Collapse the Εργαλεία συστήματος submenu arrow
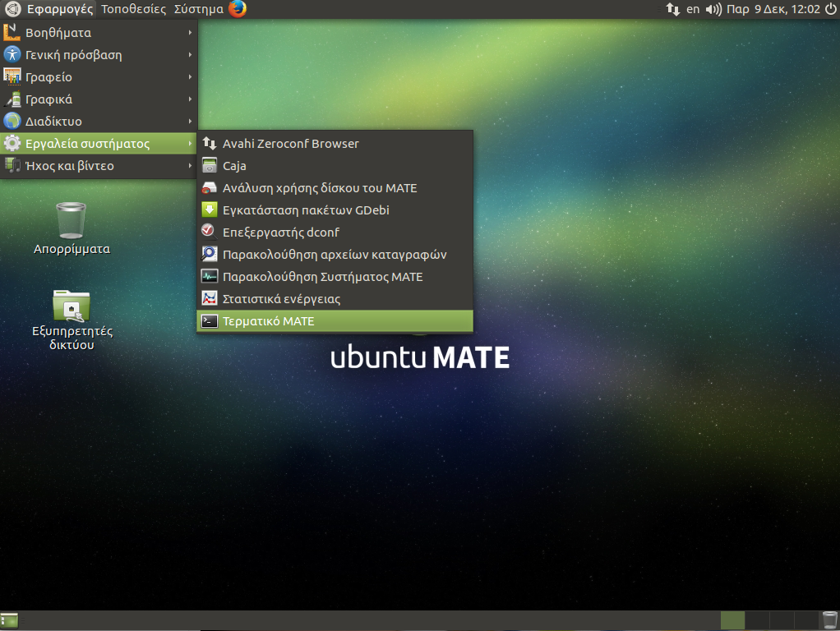Viewport: 840px width, 631px height. 190,144
